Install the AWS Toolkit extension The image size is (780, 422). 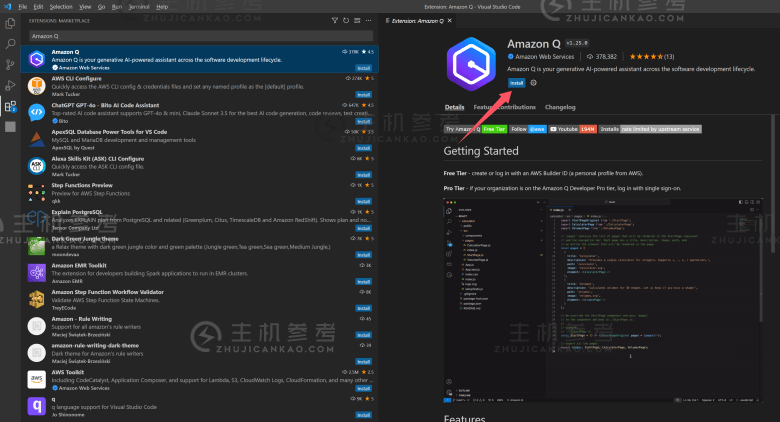click(364, 388)
